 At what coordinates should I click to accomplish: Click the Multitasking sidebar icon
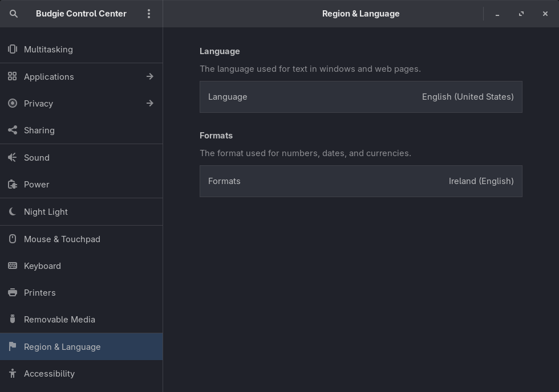pos(13,50)
